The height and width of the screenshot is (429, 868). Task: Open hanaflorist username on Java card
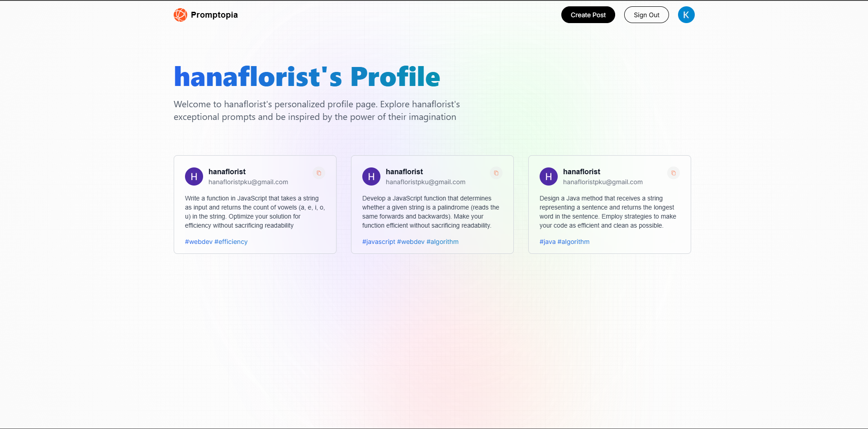(x=582, y=172)
